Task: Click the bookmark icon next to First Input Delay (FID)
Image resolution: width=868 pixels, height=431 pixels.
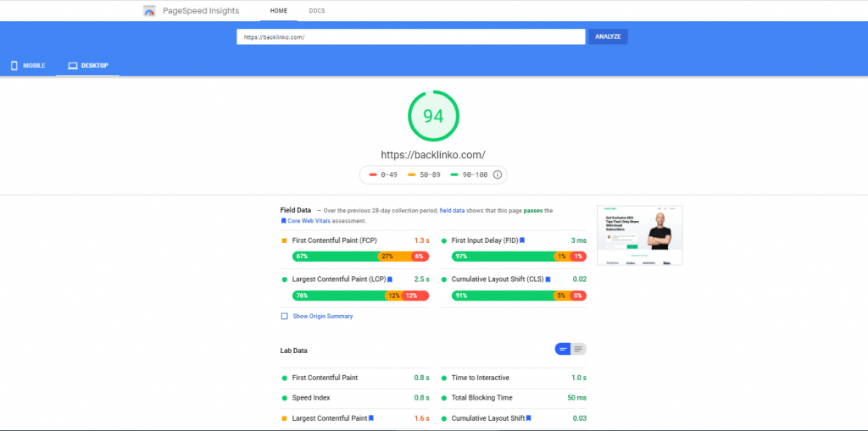Action: coord(522,240)
